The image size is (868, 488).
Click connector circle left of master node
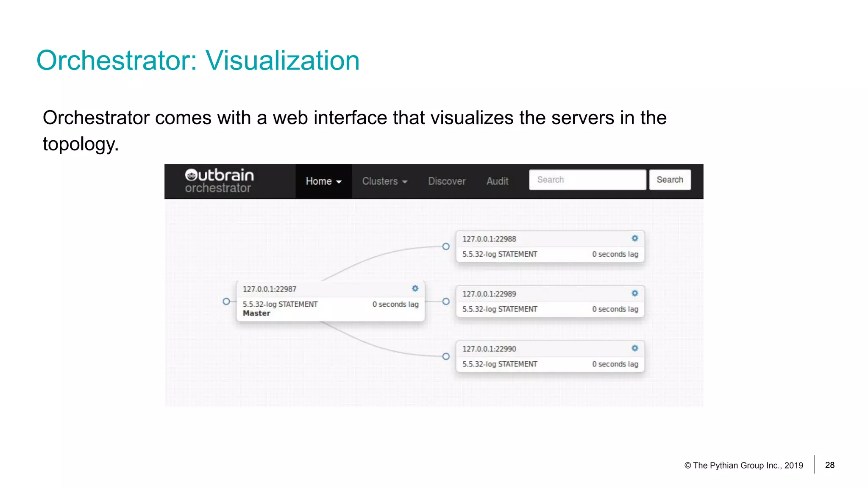[x=226, y=302]
